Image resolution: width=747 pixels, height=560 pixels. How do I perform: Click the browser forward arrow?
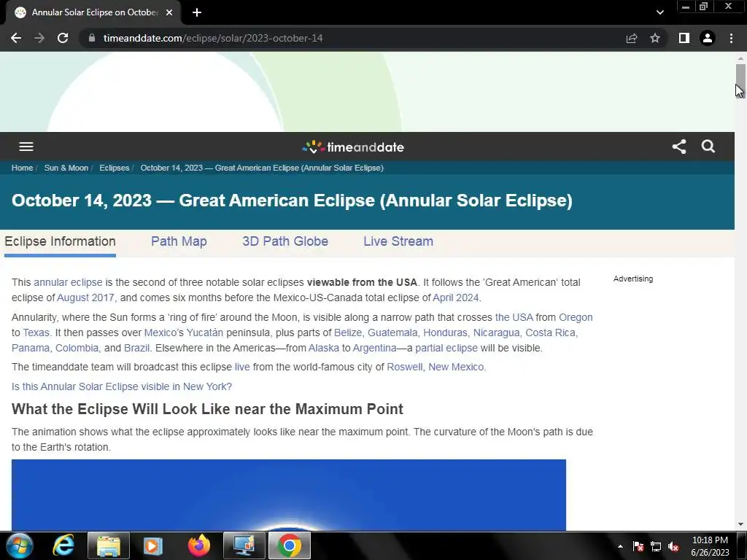tap(39, 38)
